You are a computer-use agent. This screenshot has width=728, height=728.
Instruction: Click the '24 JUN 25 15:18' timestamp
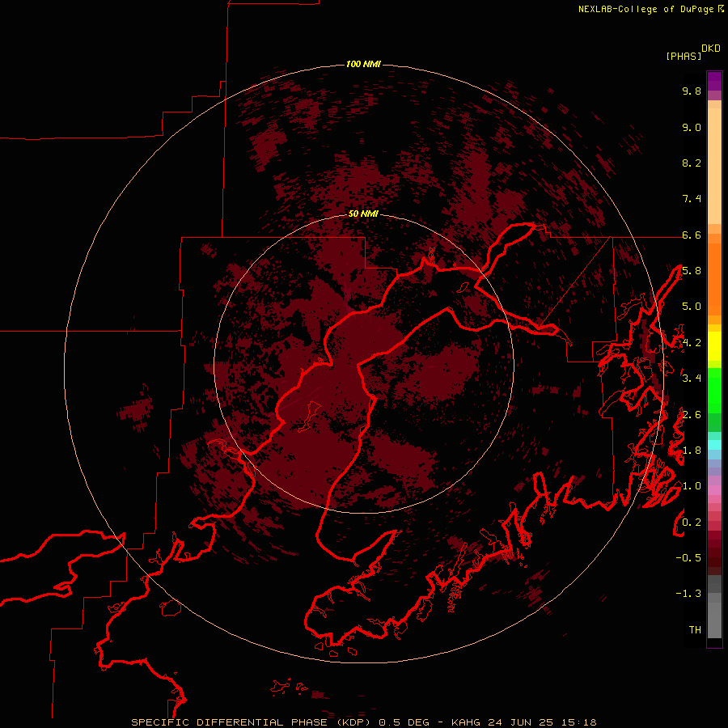(x=542, y=722)
